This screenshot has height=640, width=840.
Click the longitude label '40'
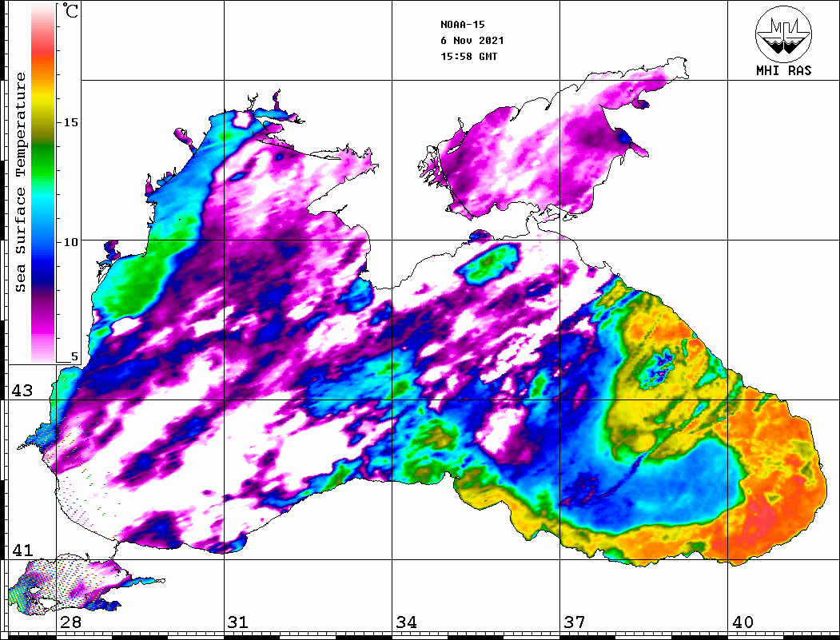click(x=742, y=622)
